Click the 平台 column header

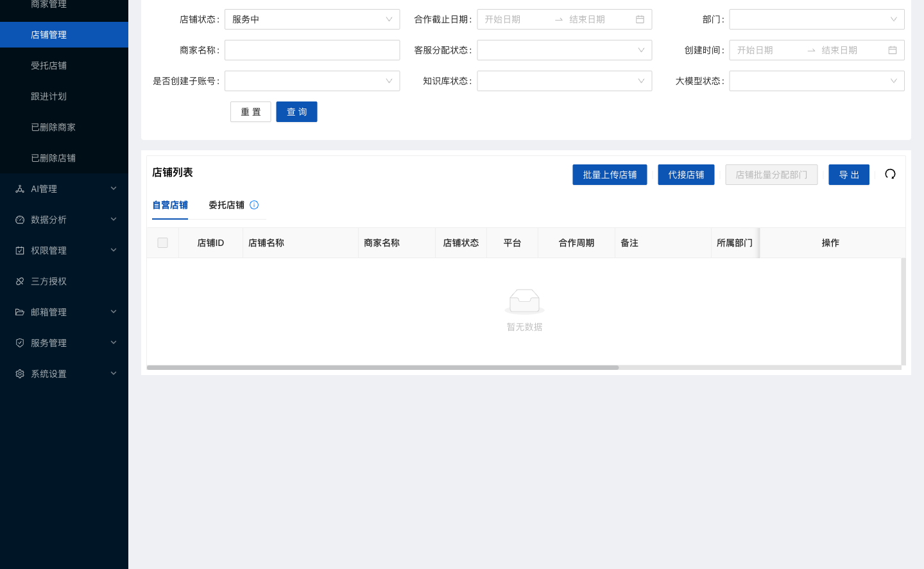tap(512, 243)
